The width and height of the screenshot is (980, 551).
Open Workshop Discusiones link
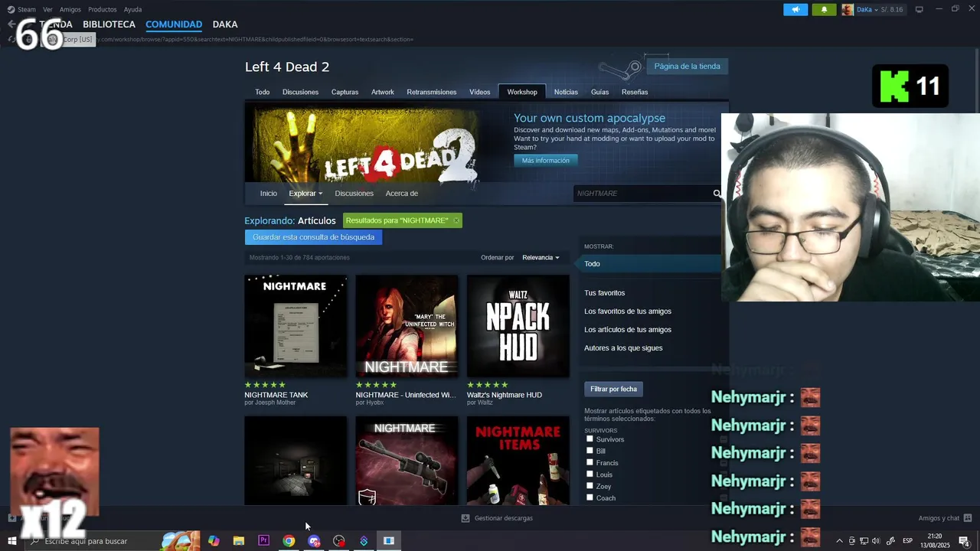(x=354, y=194)
